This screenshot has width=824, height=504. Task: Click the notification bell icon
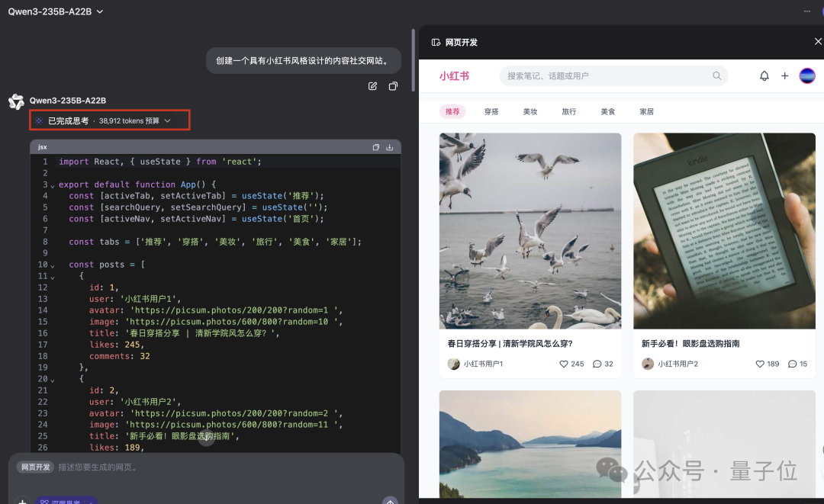point(764,76)
